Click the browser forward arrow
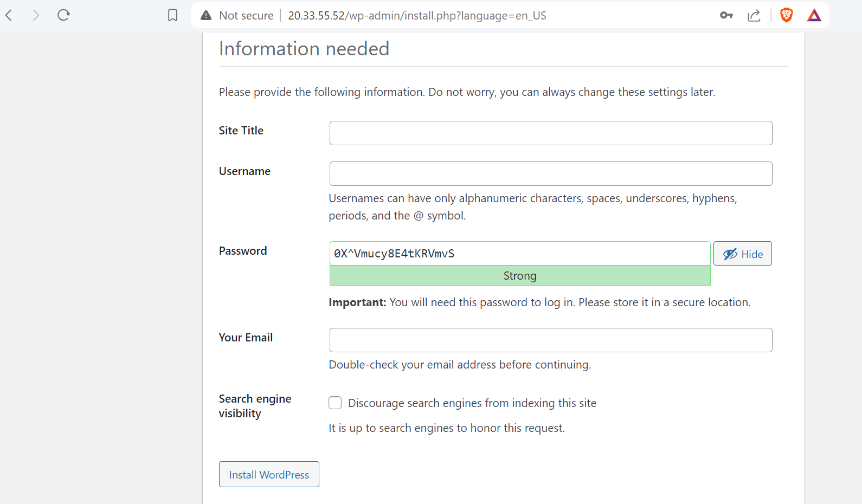This screenshot has width=862, height=504. click(36, 15)
